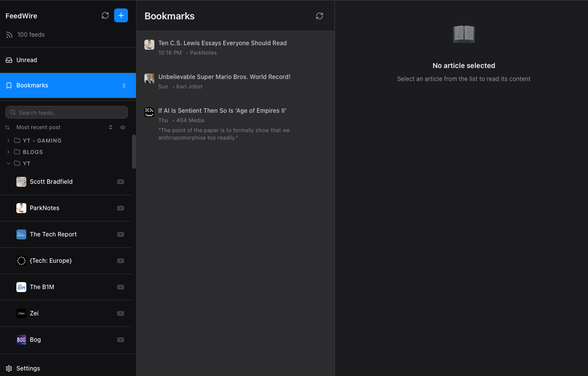Click the 100 feeds count text

[x=31, y=35]
